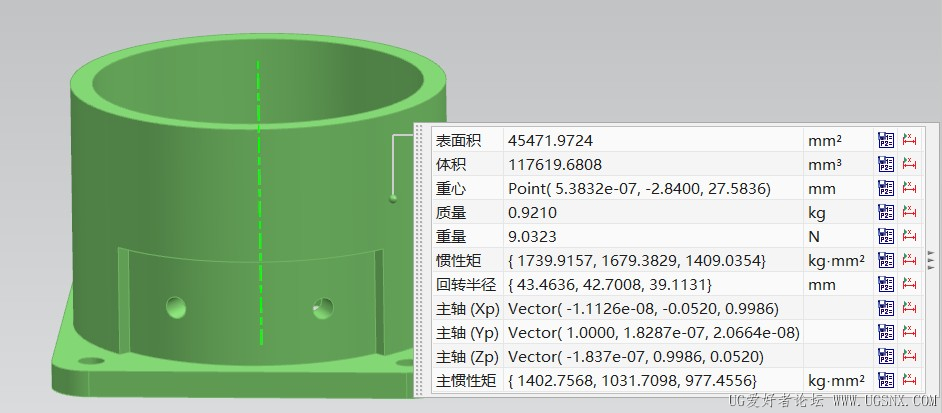Click the kg·mm² unit cell of 主惯性矩
The height and width of the screenshot is (413, 942).
pos(838,381)
